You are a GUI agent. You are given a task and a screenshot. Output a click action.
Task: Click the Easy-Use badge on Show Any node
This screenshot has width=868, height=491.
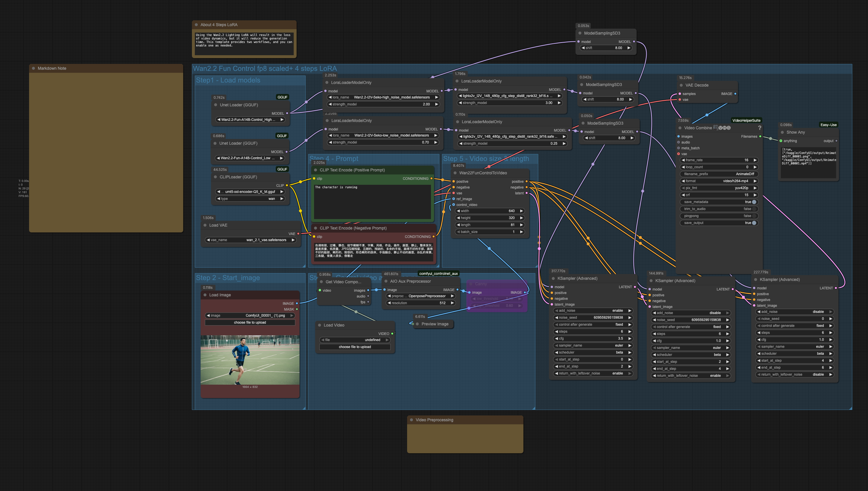point(830,124)
